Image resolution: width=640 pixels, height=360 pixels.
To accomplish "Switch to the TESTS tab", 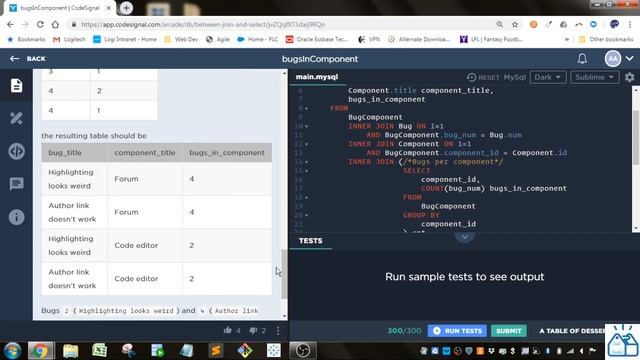I will pos(310,241).
